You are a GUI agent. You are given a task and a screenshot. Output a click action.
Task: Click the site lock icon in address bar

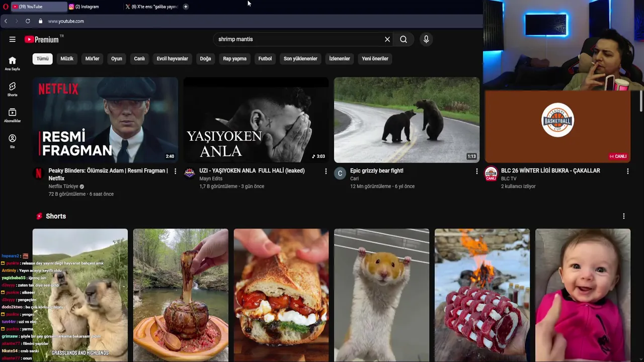[x=40, y=21]
